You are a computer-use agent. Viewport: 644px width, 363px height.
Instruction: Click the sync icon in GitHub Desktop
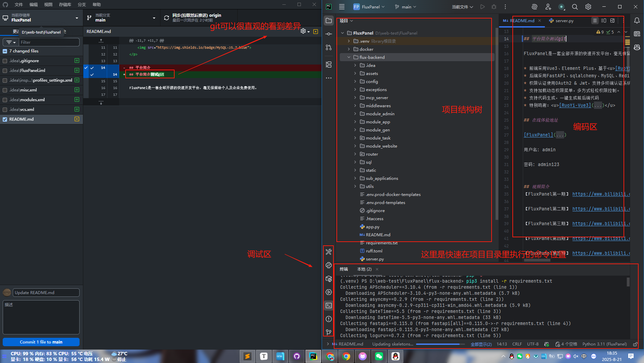[x=167, y=18]
